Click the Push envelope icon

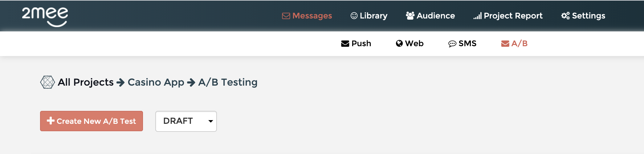pos(345,44)
